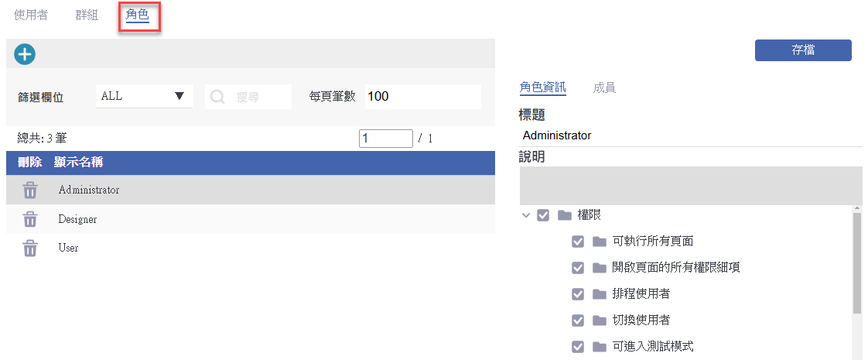Click trash icon beside Designer role

(x=30, y=219)
